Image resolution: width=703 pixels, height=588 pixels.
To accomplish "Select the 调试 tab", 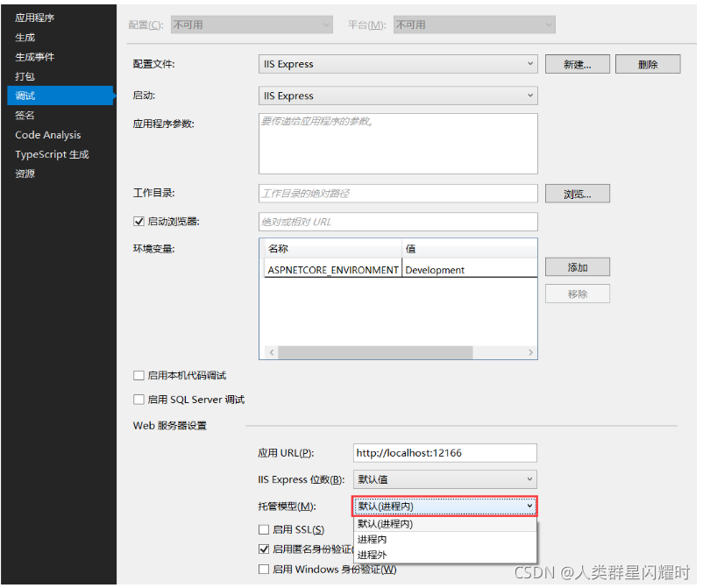I will [x=60, y=96].
